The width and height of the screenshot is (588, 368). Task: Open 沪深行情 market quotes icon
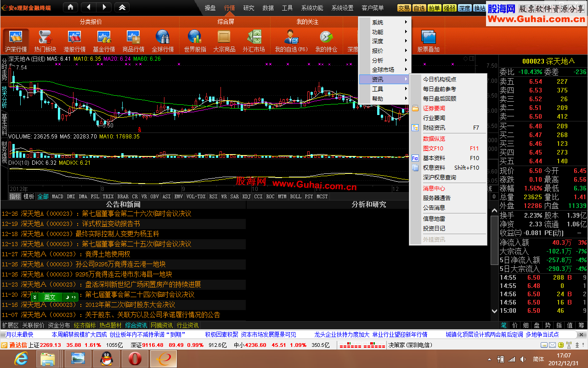click(16, 41)
